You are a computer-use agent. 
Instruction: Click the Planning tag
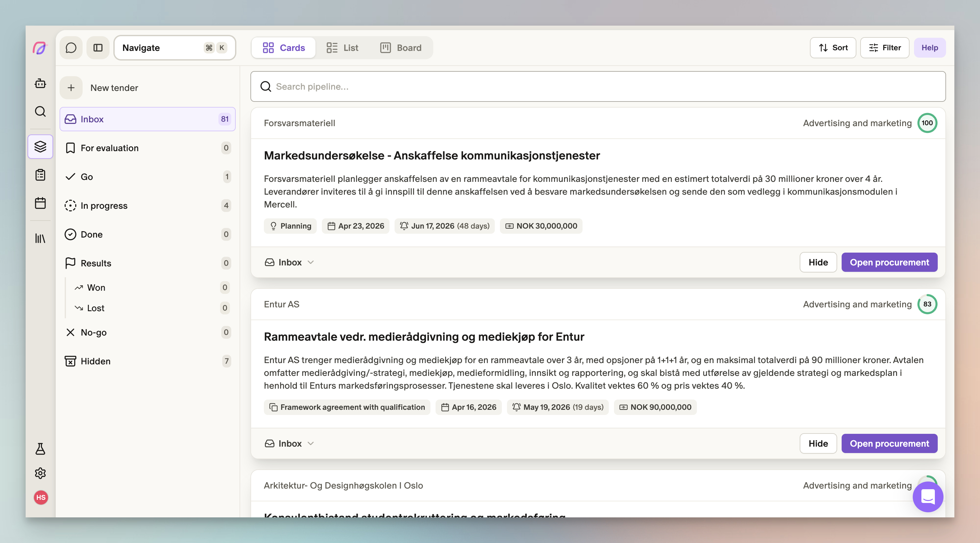point(290,226)
